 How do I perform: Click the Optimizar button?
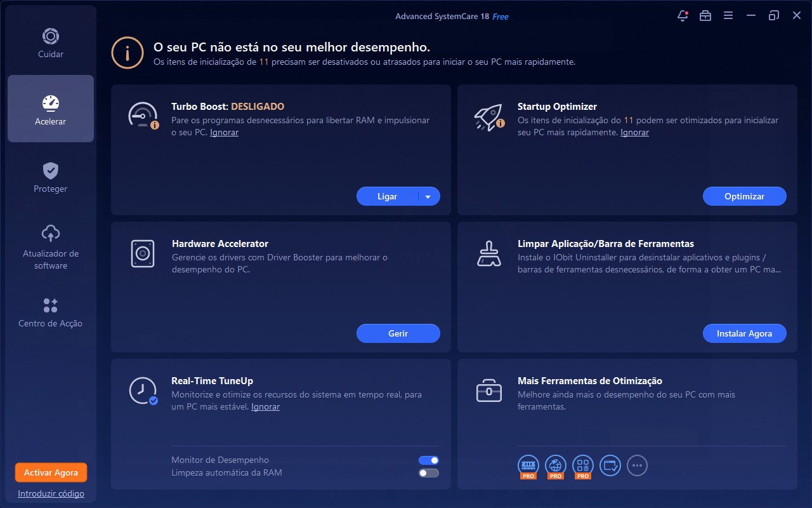coord(745,196)
